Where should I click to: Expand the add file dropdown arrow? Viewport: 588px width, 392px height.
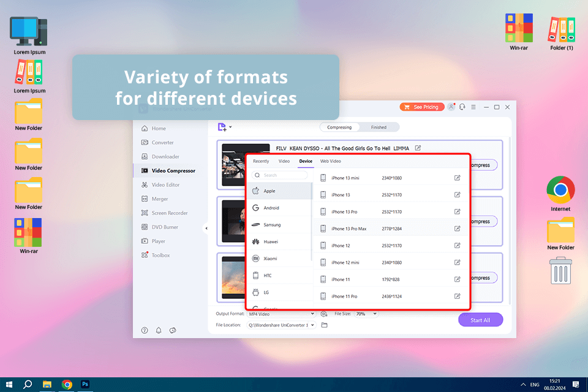(x=230, y=127)
